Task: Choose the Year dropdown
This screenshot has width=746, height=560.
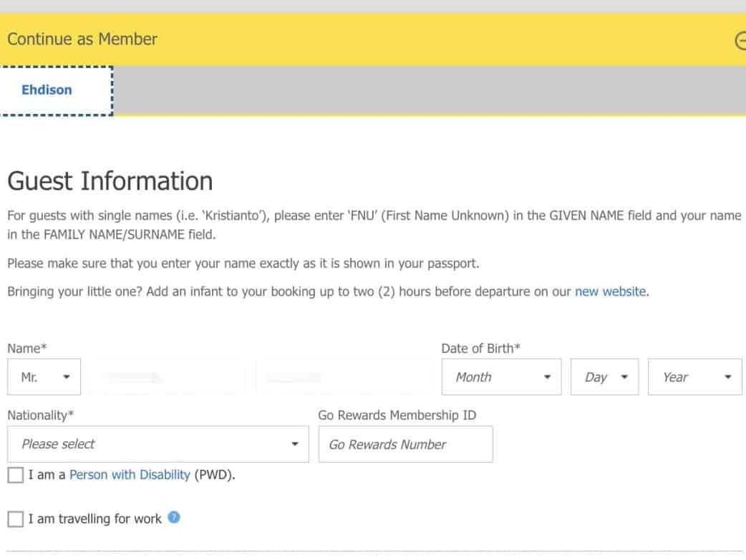Action: pos(694,377)
